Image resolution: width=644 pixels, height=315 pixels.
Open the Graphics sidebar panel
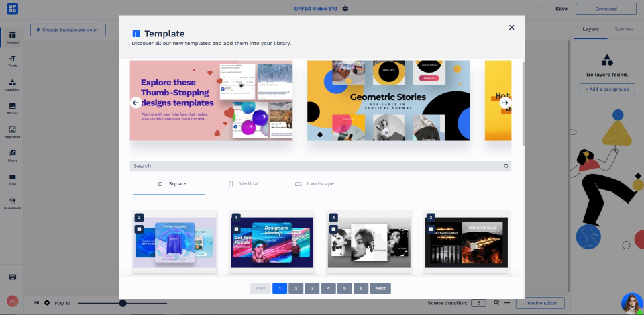coord(12,85)
